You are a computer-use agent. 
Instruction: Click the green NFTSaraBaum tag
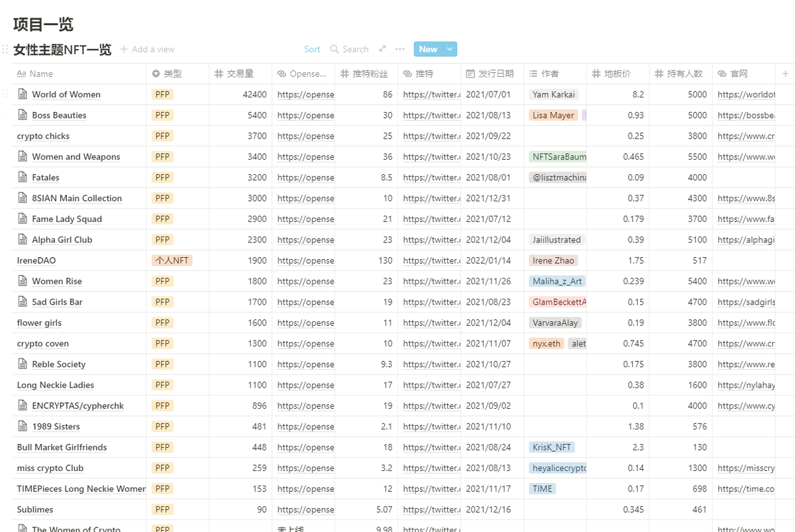[x=558, y=156]
